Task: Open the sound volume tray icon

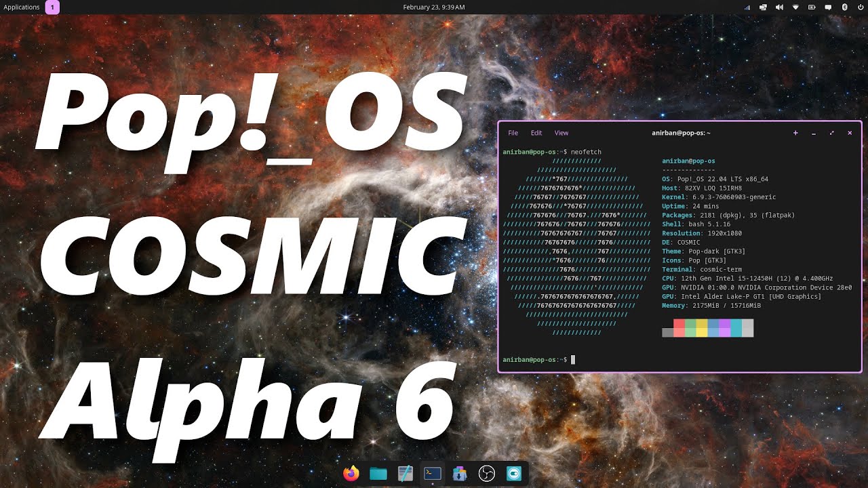Action: pos(779,7)
